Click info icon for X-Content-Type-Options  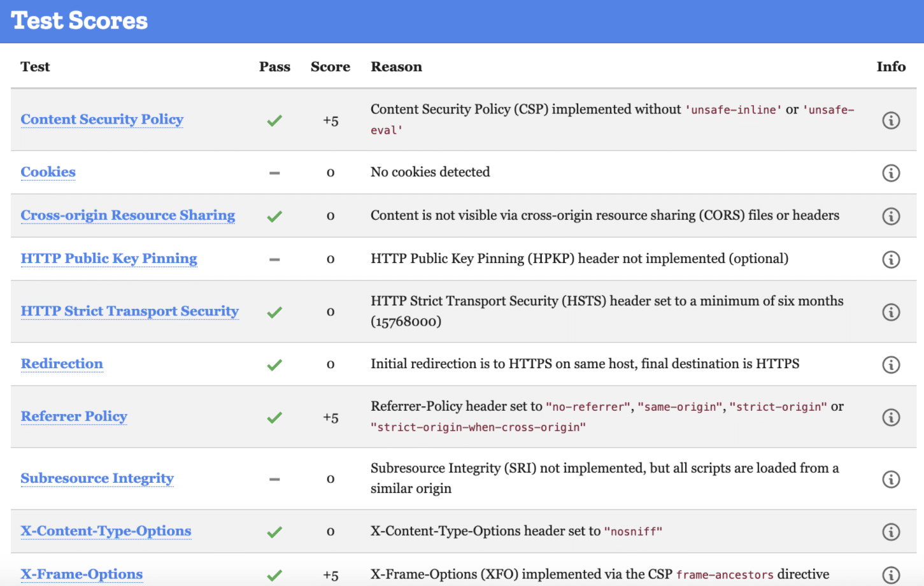click(x=891, y=532)
